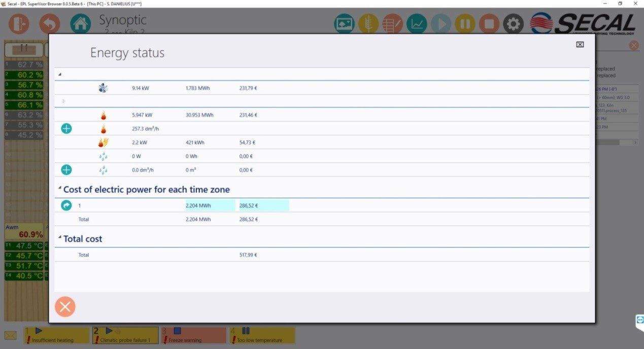The image size is (644, 349).
Task: Click the 'Total' label in time zone table
Action: coord(83,219)
